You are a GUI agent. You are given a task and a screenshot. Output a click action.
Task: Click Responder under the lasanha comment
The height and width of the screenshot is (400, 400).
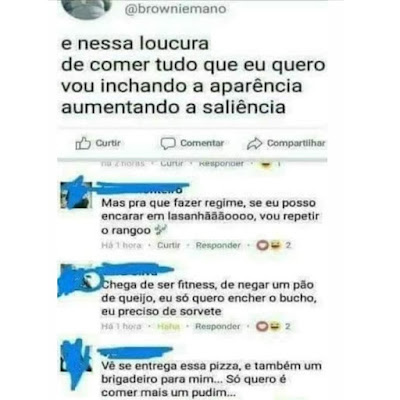pyautogui.click(x=218, y=245)
